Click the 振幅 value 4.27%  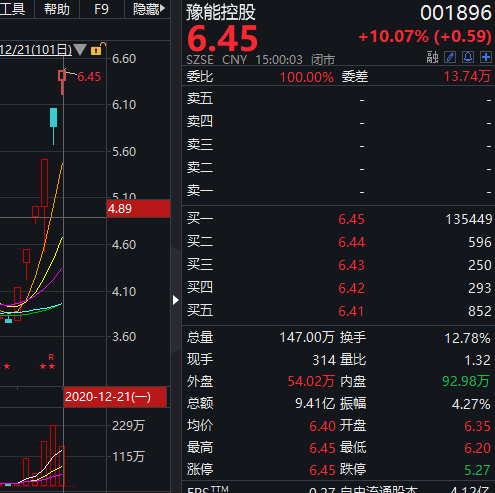pyautogui.click(x=471, y=404)
